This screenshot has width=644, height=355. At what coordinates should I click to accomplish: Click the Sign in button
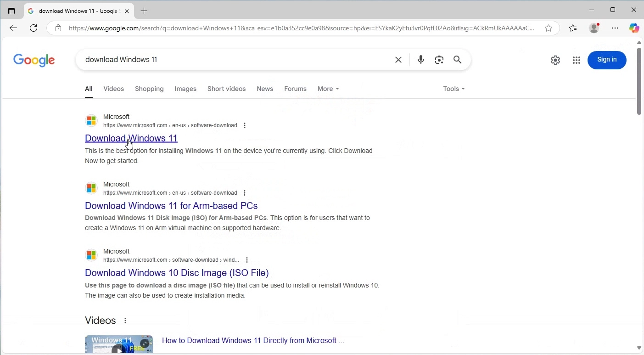[x=607, y=60]
